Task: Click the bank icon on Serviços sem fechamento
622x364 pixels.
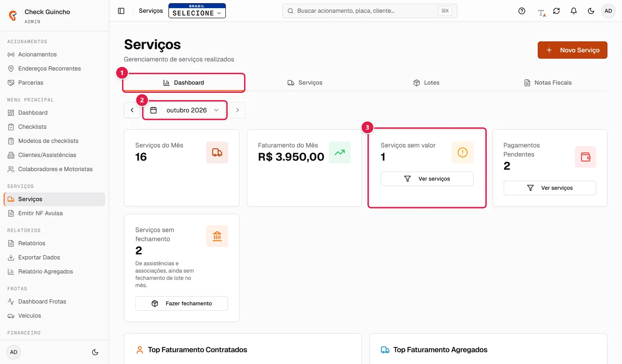Action: click(x=217, y=236)
